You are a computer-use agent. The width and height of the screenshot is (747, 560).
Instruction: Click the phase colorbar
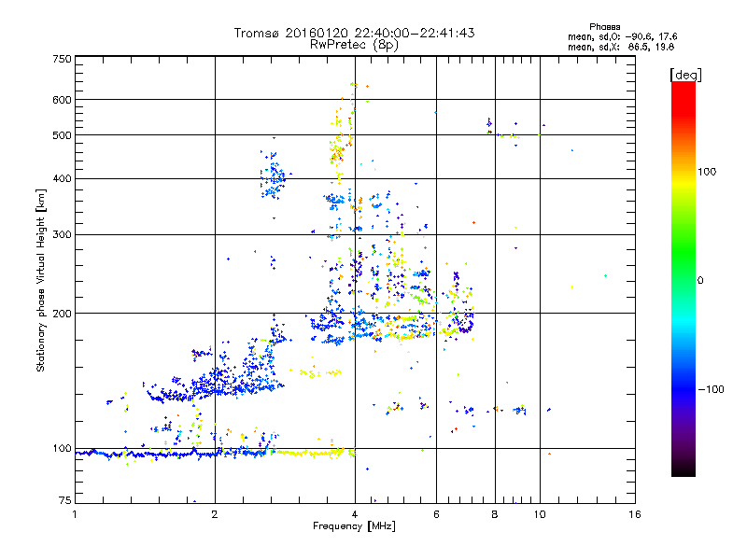point(684,278)
